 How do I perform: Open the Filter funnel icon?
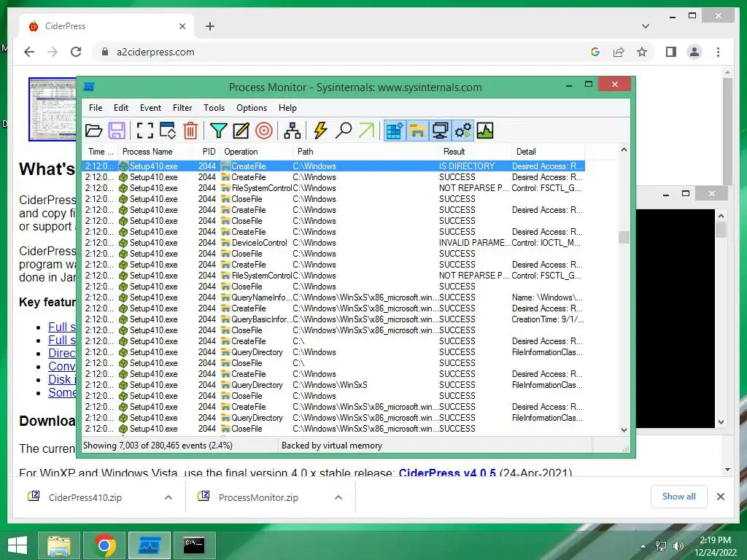click(218, 131)
